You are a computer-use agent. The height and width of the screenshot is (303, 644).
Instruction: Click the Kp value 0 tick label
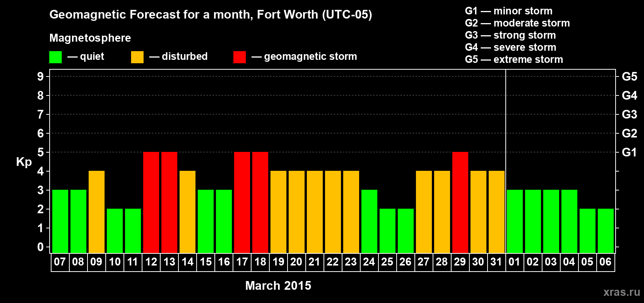point(41,247)
